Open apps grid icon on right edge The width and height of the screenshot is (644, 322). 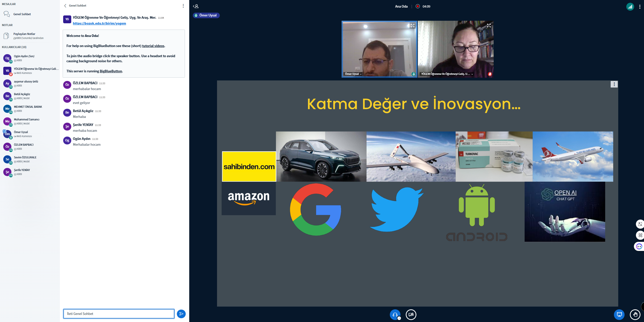pos(640,235)
